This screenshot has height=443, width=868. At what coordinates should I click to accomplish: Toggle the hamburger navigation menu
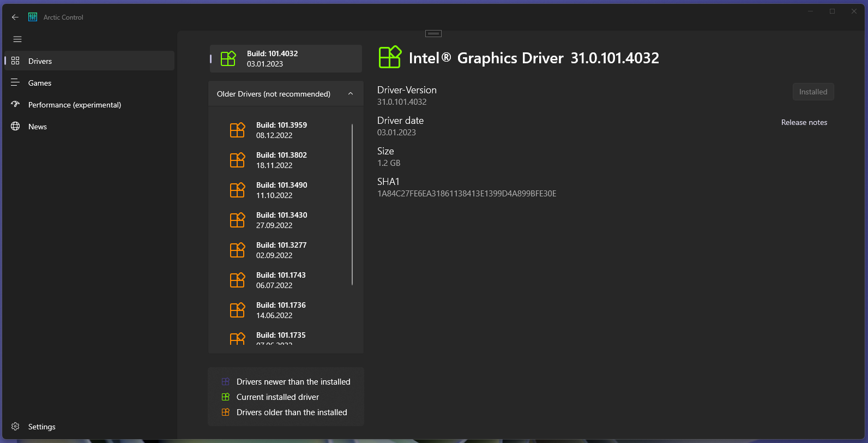[x=17, y=39]
